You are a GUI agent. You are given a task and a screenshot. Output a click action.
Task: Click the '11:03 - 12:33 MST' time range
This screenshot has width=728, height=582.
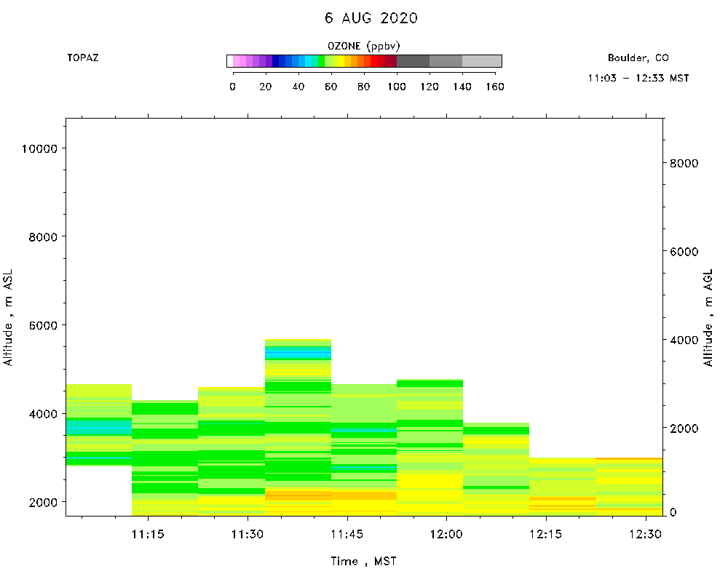pyautogui.click(x=638, y=78)
